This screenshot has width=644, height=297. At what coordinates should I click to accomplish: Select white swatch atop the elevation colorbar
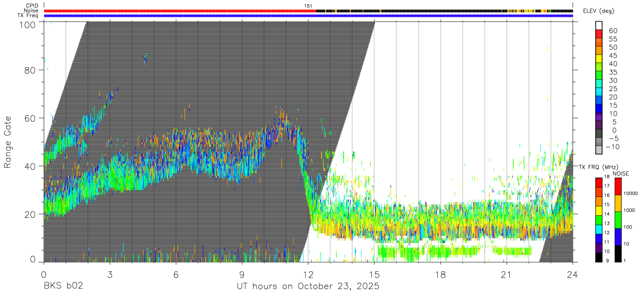[x=599, y=26]
